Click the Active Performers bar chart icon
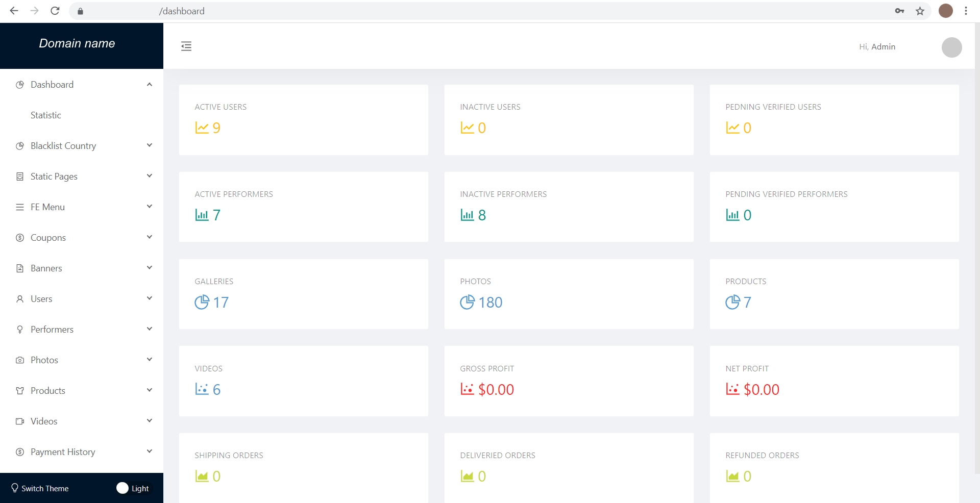 [202, 215]
